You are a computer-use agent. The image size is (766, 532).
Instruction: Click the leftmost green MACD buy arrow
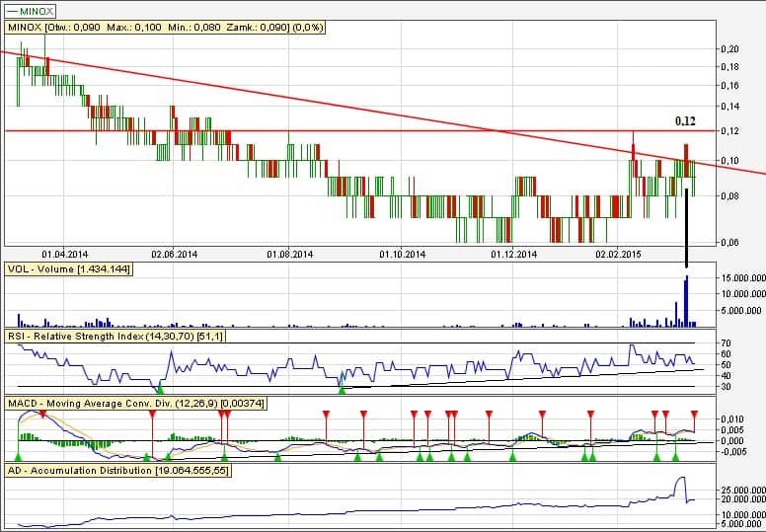point(18,456)
